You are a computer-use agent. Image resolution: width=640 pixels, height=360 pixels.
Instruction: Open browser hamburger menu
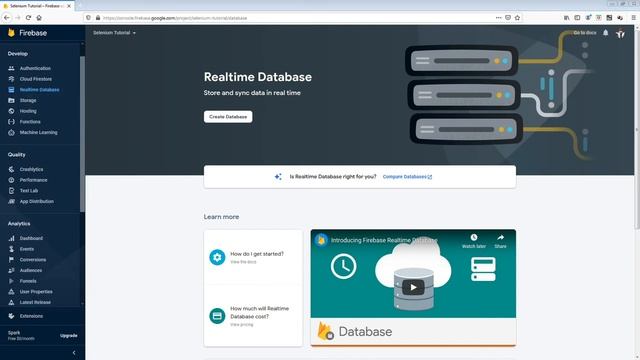[633, 18]
